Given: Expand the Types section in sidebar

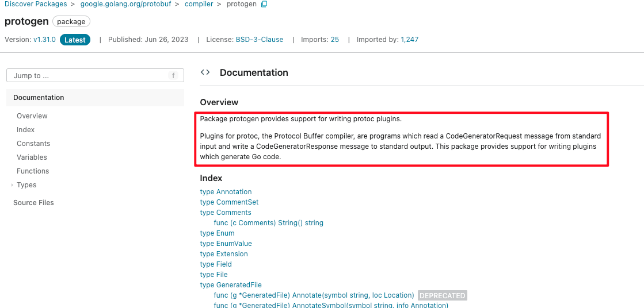Looking at the screenshot, I should 12,185.
